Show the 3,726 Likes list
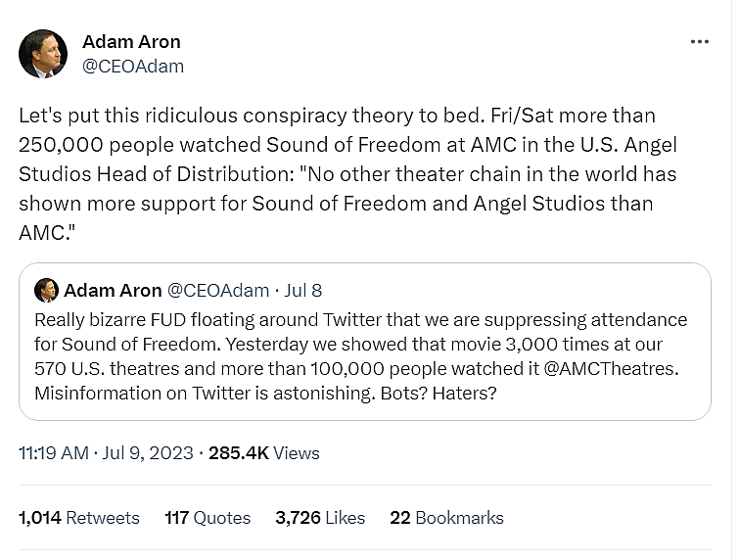739x560 pixels. [x=320, y=518]
